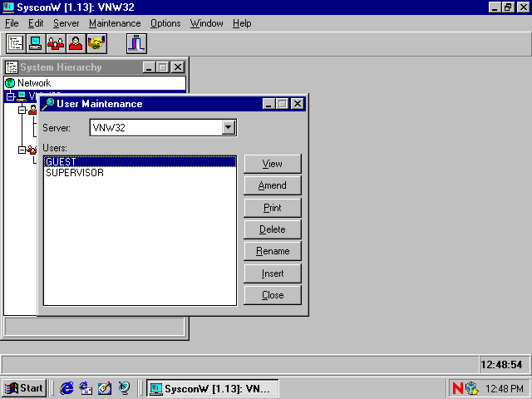Click the View Channels quick launch icon
Screen dimensions: 532x399
pos(124,388)
